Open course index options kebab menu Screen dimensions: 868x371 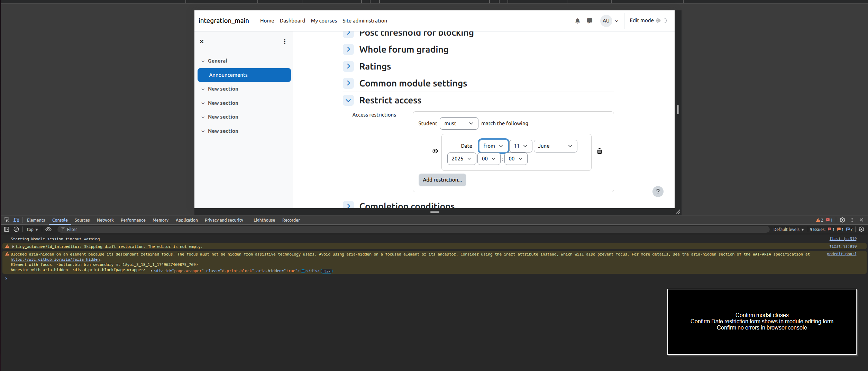(x=285, y=41)
